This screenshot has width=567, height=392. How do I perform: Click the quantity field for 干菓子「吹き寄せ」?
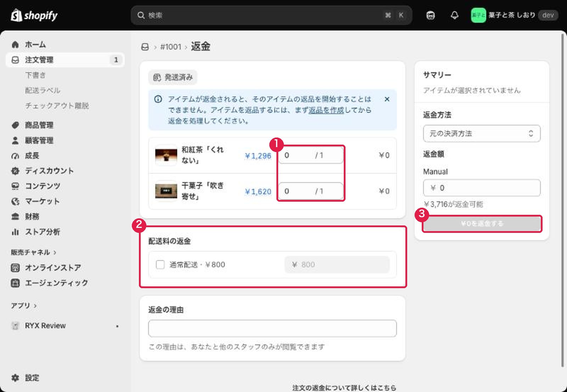pyautogui.click(x=311, y=191)
